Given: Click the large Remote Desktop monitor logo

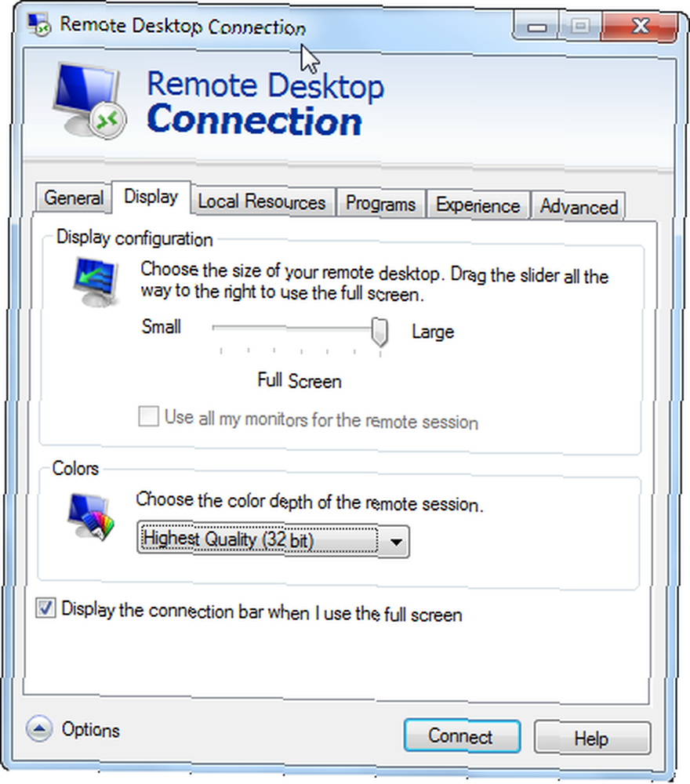Looking at the screenshot, I should click(90, 101).
